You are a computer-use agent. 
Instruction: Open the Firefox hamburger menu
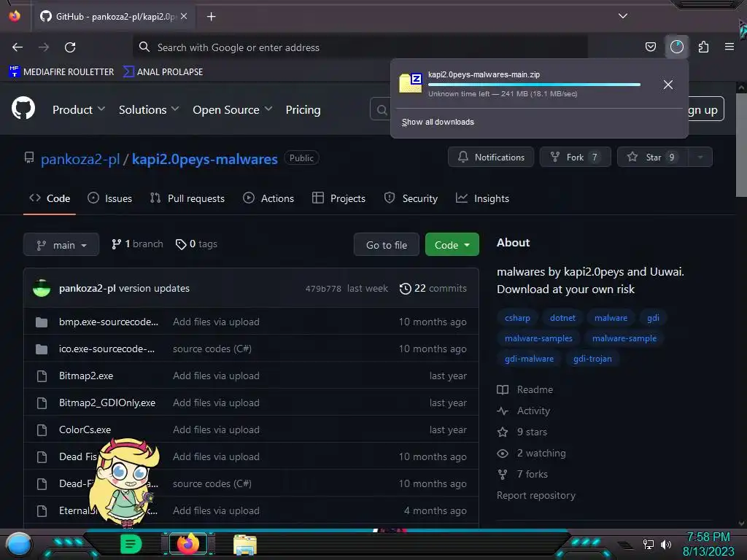click(x=729, y=47)
